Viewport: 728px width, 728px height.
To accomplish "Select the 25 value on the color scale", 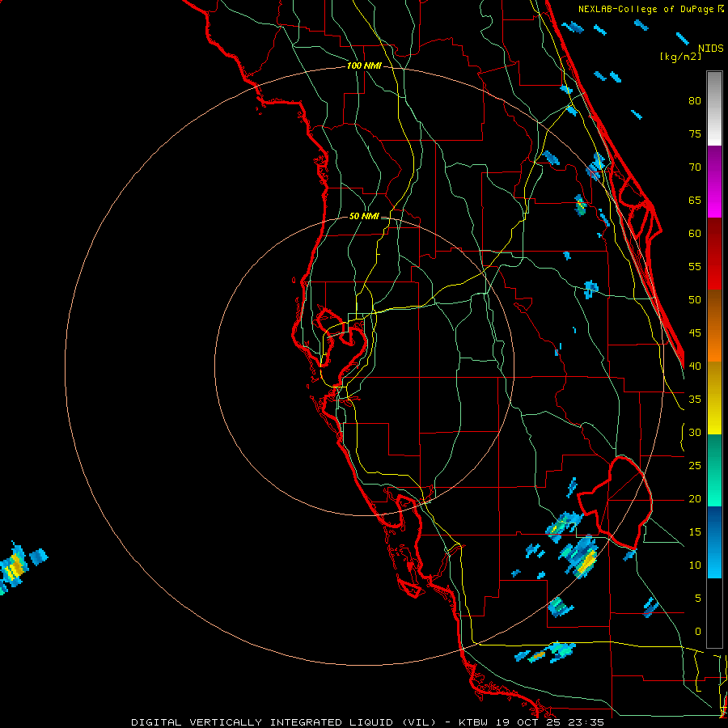I will [695, 465].
